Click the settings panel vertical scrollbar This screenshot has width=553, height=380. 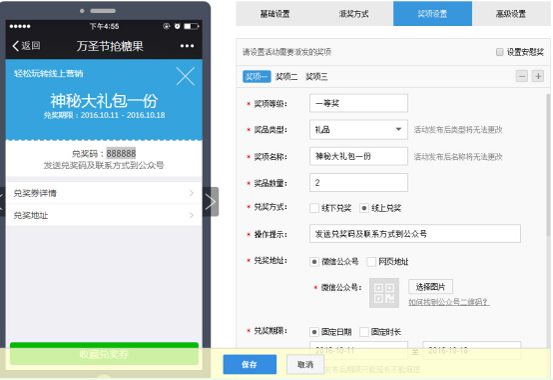[x=548, y=165]
